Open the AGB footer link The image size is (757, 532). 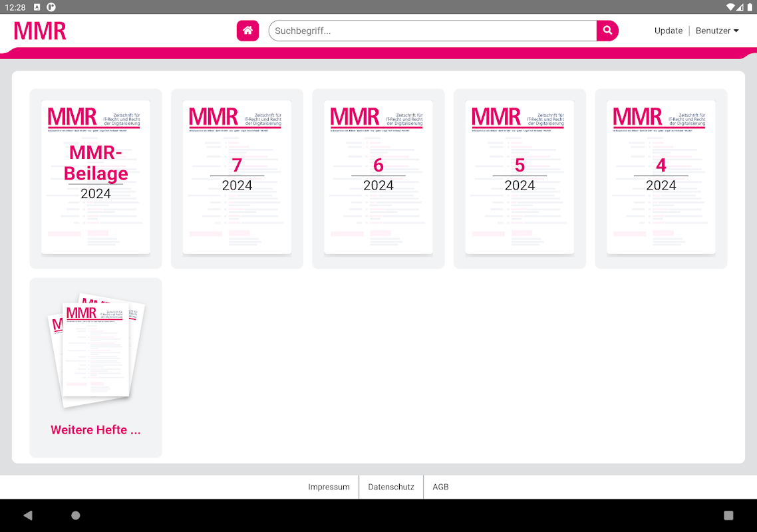(x=440, y=487)
